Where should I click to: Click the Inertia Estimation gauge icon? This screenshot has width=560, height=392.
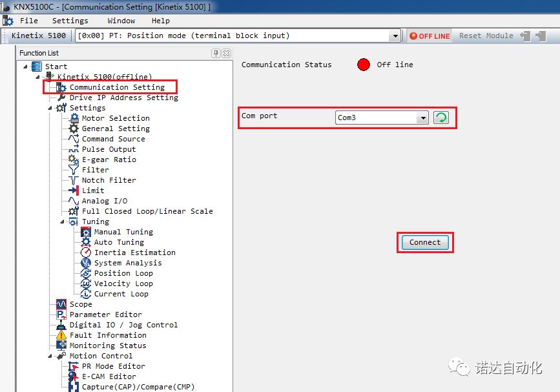coord(86,253)
